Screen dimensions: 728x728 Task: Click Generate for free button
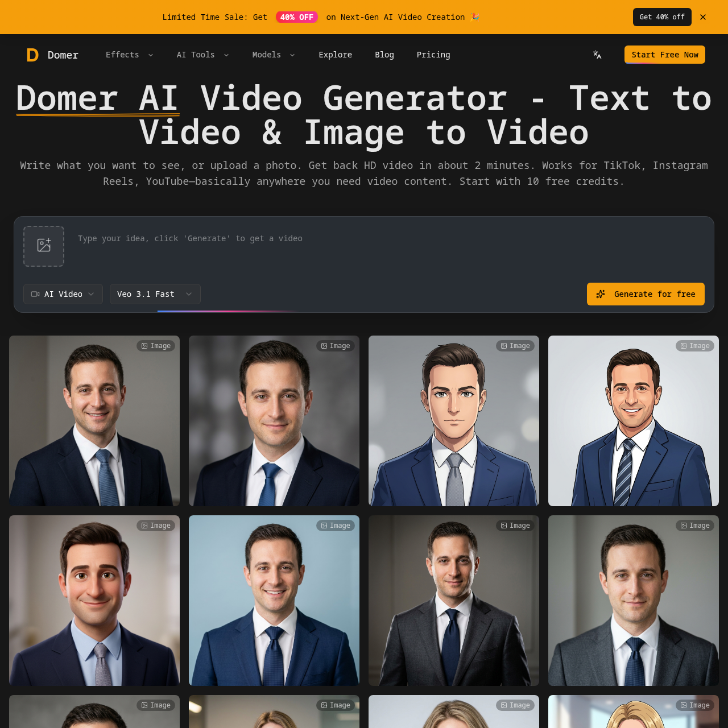click(x=646, y=294)
